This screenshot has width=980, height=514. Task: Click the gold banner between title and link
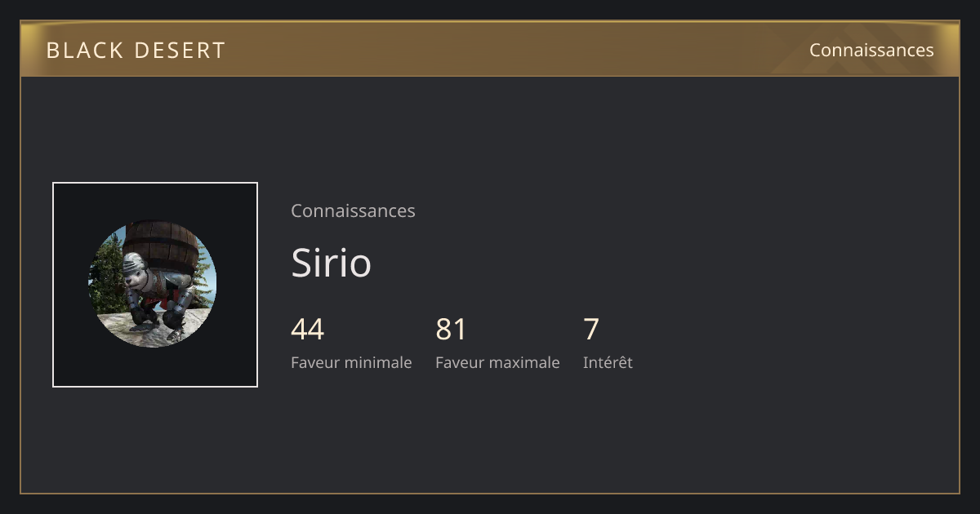pos(514,50)
